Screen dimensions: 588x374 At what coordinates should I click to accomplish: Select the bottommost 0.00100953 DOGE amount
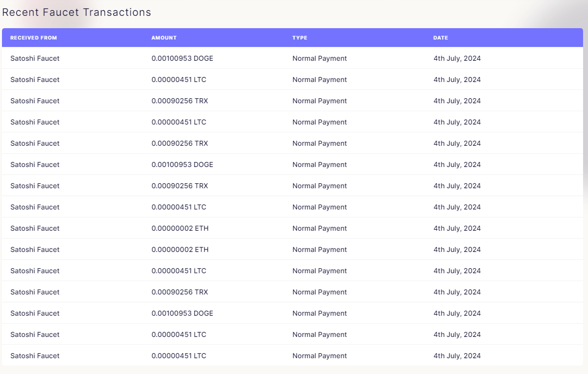pyautogui.click(x=182, y=313)
